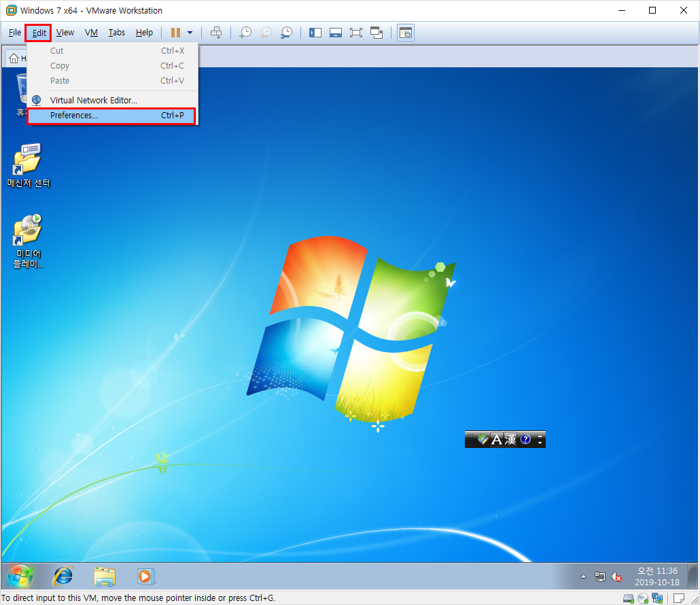Click the Paste entry in Edit menu
The height and width of the screenshot is (605, 700).
(x=111, y=80)
